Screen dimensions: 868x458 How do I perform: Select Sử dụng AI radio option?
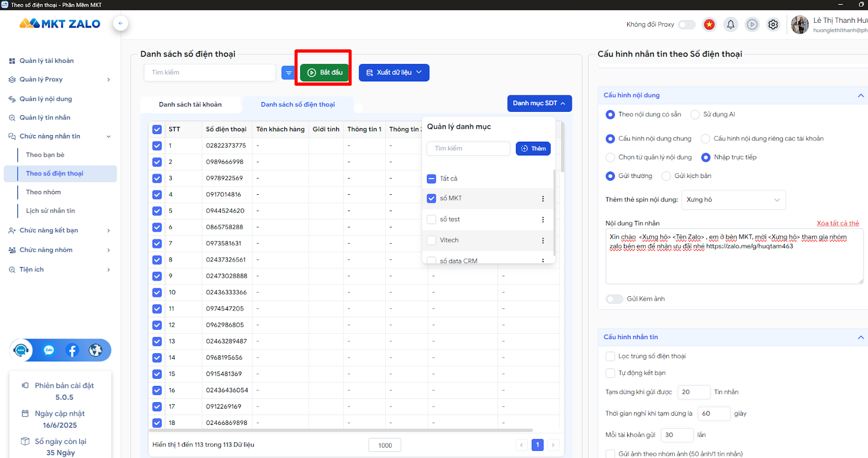[x=695, y=114]
